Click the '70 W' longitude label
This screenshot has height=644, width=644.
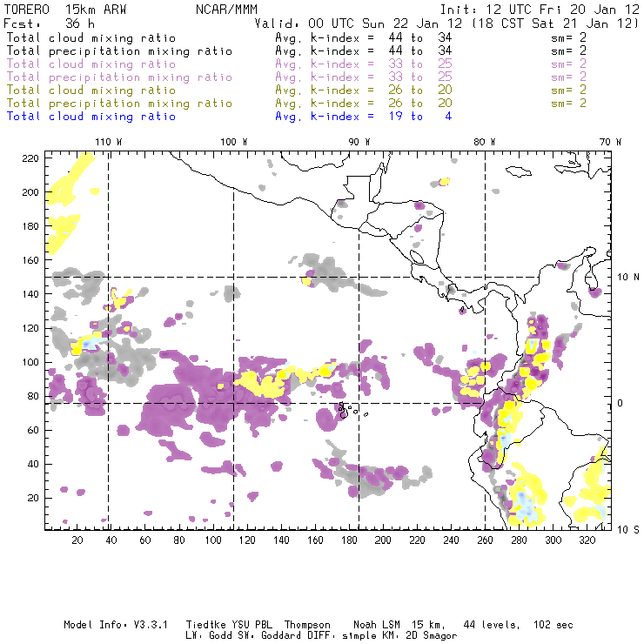point(610,142)
